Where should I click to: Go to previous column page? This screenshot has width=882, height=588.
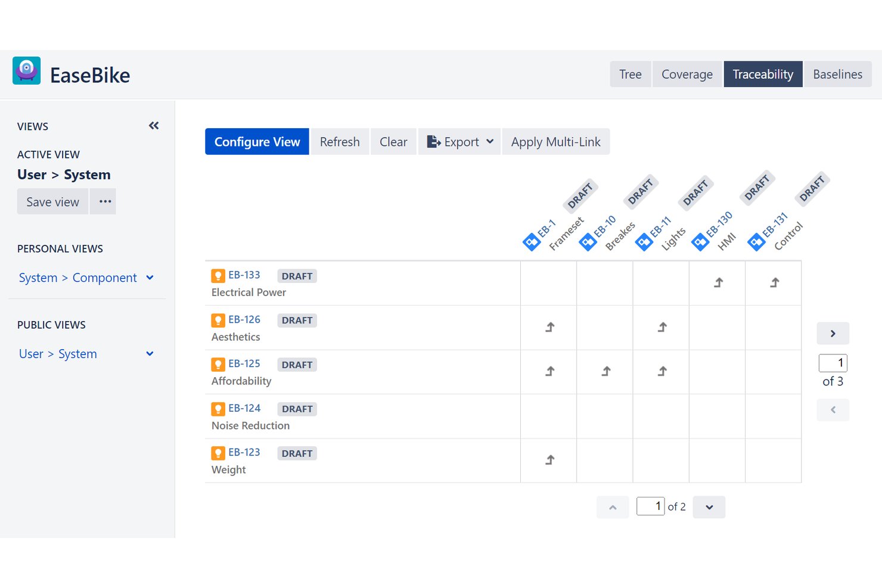[x=833, y=410]
